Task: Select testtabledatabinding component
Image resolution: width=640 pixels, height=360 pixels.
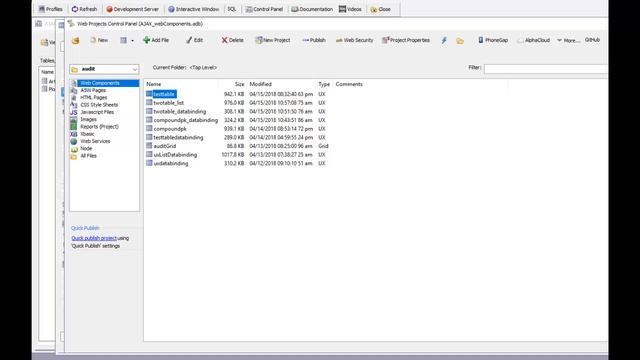Action: [x=178, y=138]
